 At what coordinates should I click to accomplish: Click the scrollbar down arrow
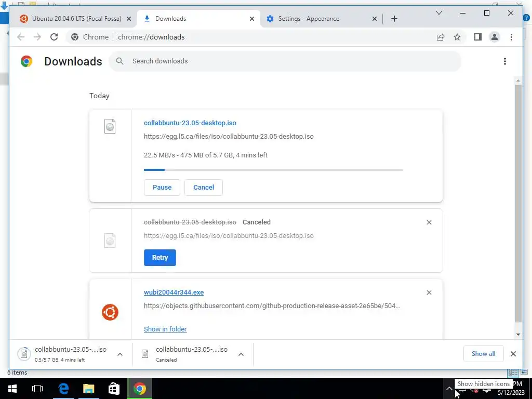(x=518, y=335)
